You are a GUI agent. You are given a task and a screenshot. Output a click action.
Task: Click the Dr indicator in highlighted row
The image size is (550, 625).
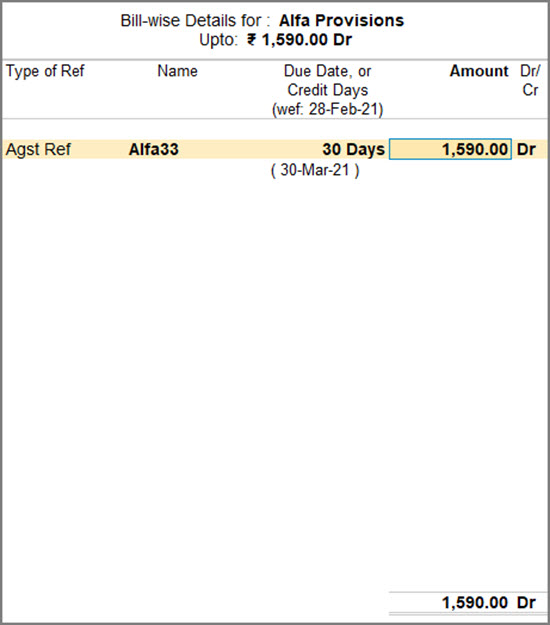click(526, 149)
